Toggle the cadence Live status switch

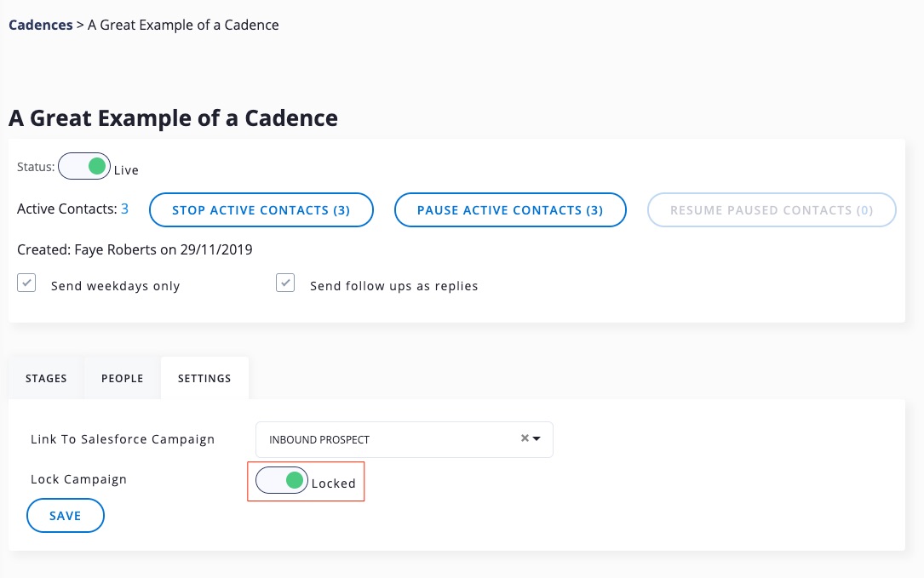[84, 166]
